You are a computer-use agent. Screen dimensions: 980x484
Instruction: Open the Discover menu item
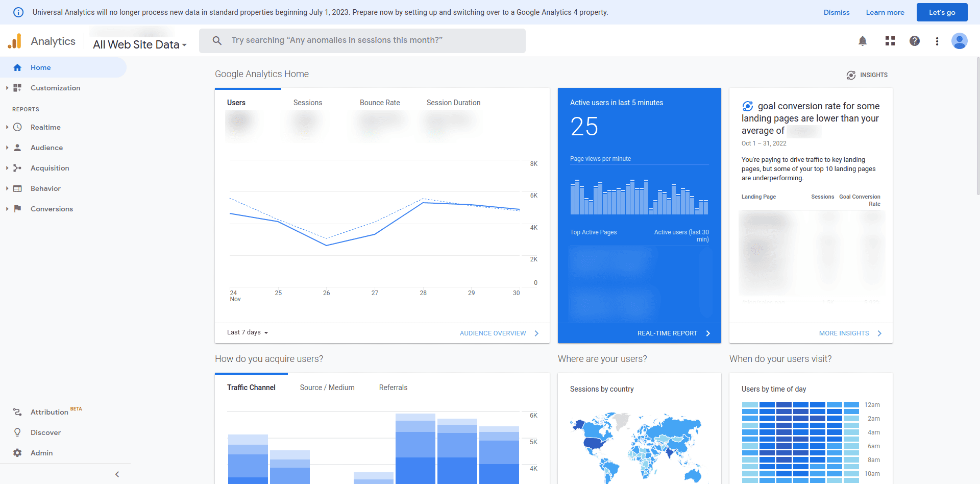[x=63, y=432]
